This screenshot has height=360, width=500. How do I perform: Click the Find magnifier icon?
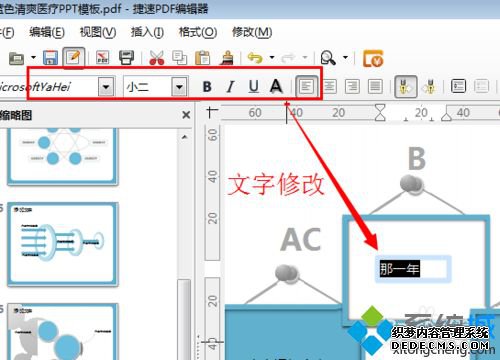328,58
